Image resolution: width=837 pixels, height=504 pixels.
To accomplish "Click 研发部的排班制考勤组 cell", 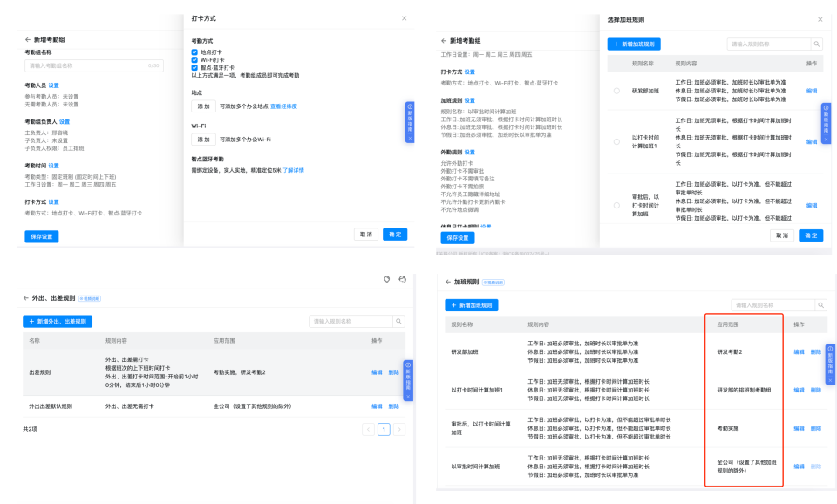I will click(x=744, y=391).
